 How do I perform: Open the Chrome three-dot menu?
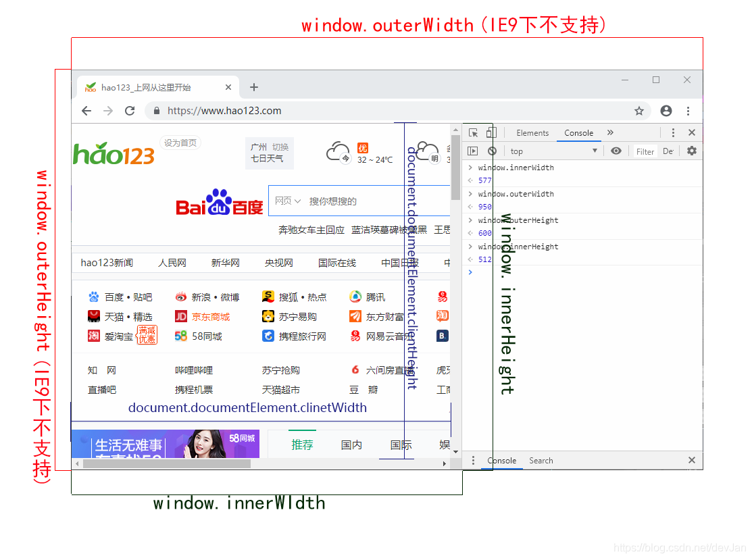click(688, 111)
